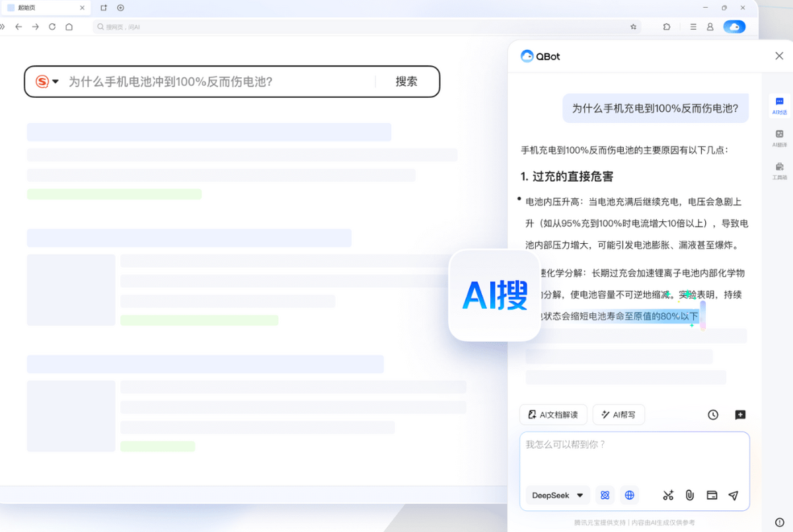Open conversation history via the clock icon
The height and width of the screenshot is (532, 793).
pos(712,414)
